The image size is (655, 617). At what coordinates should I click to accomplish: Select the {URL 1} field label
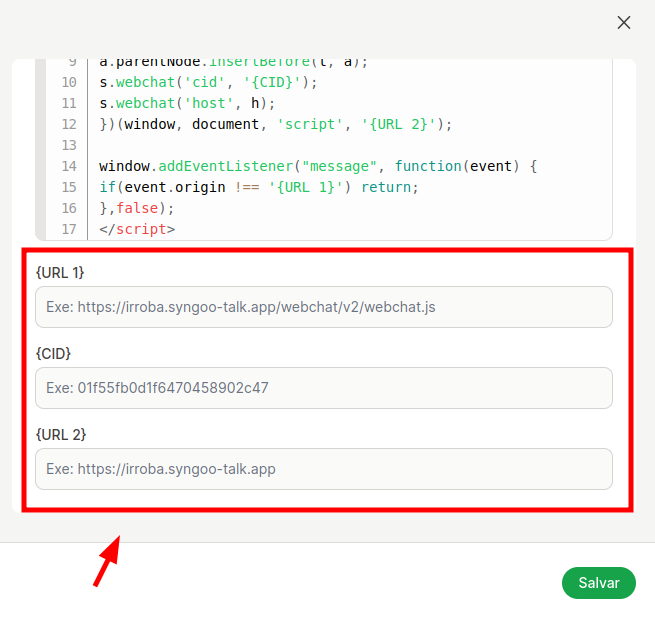[x=60, y=273]
